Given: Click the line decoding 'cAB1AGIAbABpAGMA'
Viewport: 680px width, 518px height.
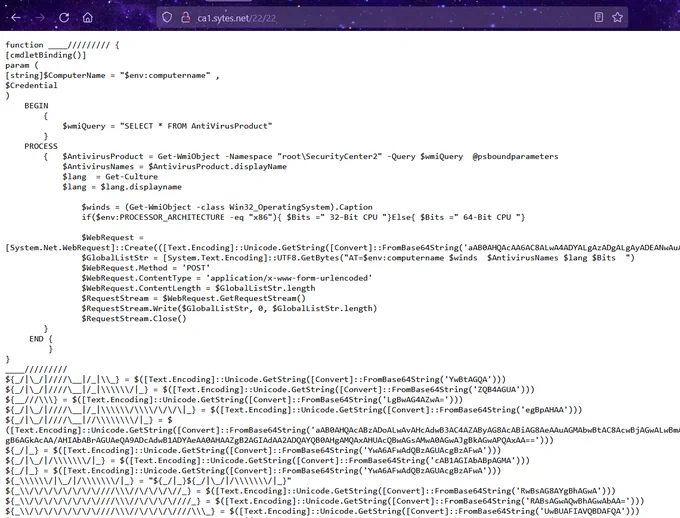Looking at the screenshot, I should (268, 460).
